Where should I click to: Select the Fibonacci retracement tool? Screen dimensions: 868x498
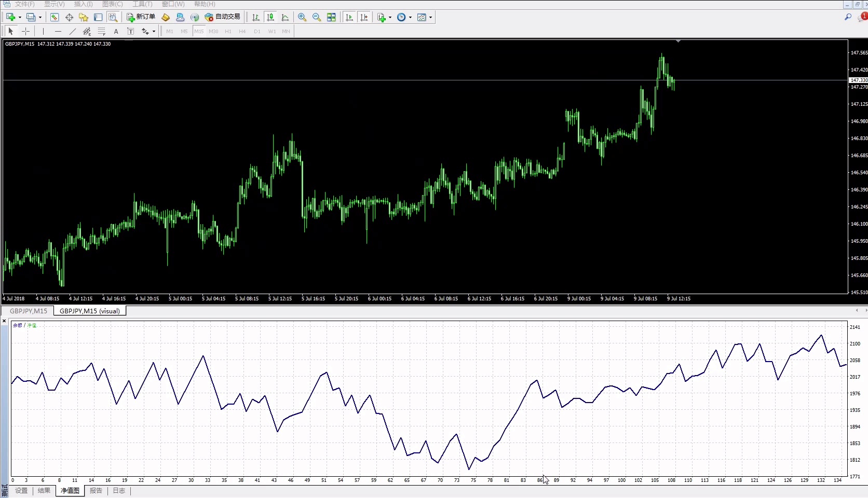pos(101,31)
